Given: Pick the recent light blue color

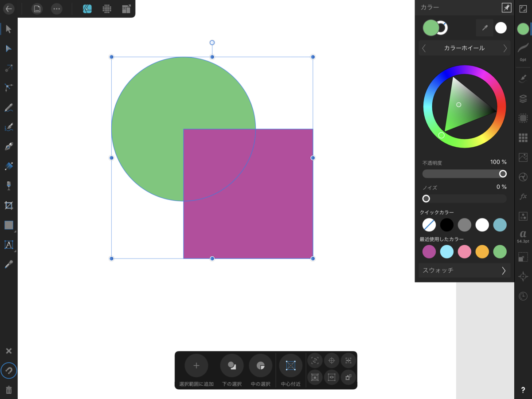Looking at the screenshot, I should pyautogui.click(x=447, y=251).
